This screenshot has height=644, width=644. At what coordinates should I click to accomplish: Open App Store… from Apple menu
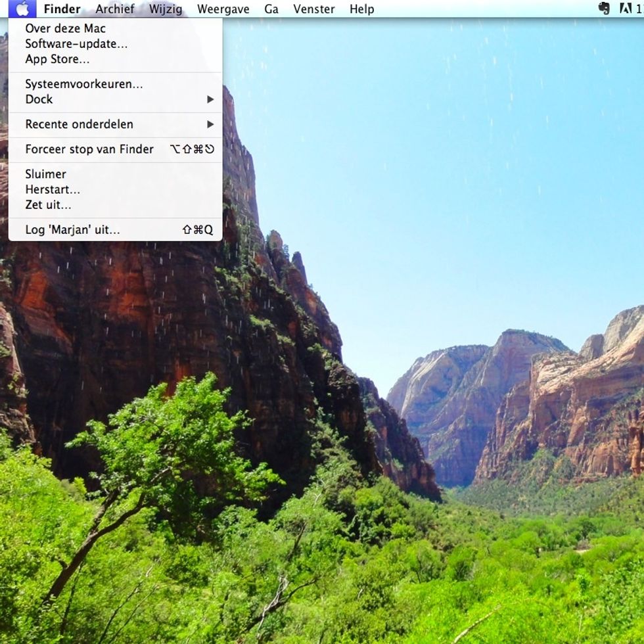pyautogui.click(x=116, y=59)
